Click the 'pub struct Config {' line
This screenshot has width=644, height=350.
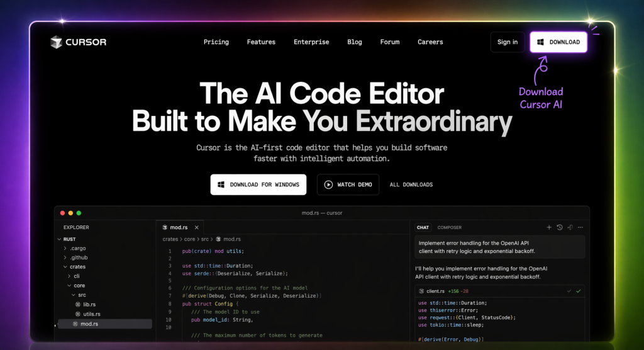[210, 303]
